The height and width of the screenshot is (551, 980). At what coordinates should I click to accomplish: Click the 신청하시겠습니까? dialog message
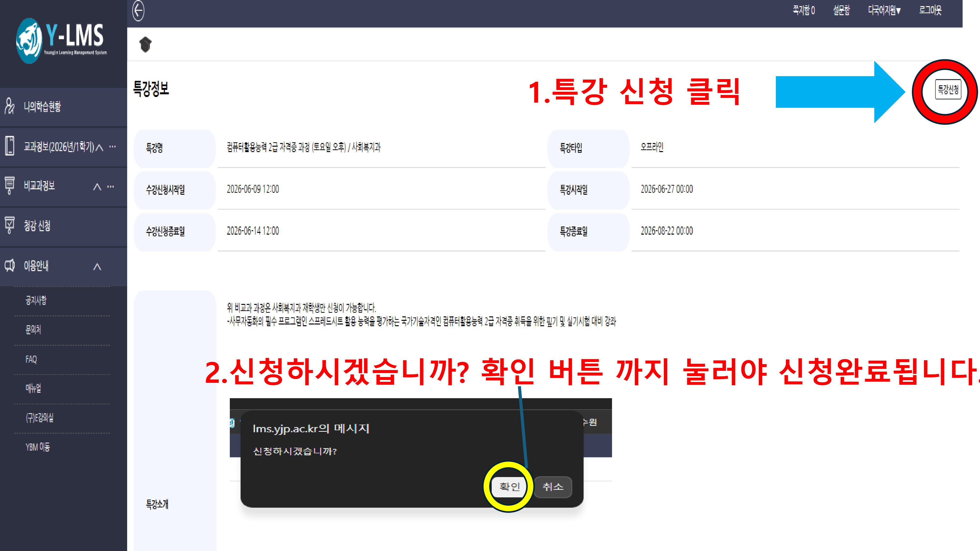click(x=295, y=451)
